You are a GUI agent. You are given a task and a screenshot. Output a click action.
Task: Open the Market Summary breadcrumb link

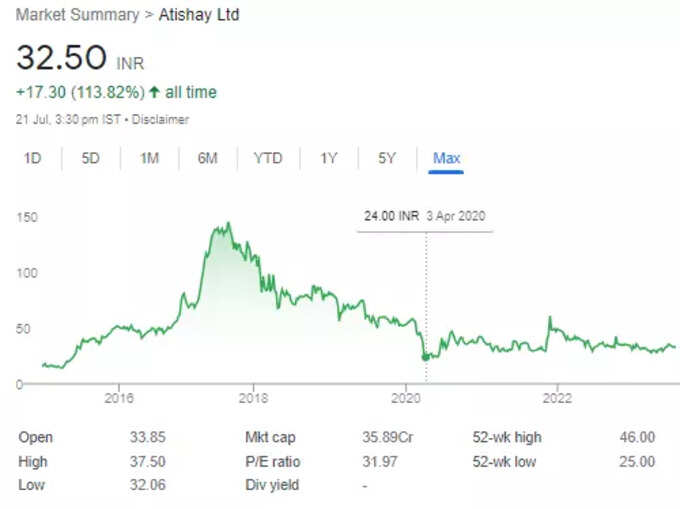[x=78, y=15]
